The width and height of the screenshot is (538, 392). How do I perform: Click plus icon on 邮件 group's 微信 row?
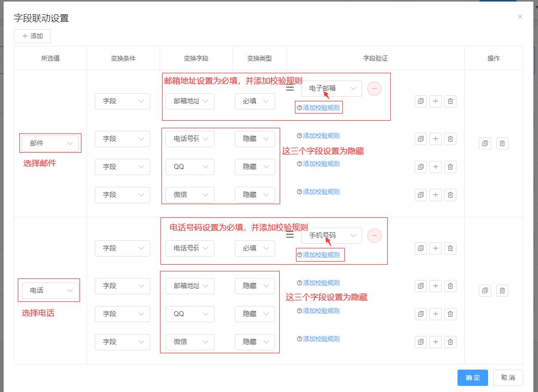click(x=436, y=194)
